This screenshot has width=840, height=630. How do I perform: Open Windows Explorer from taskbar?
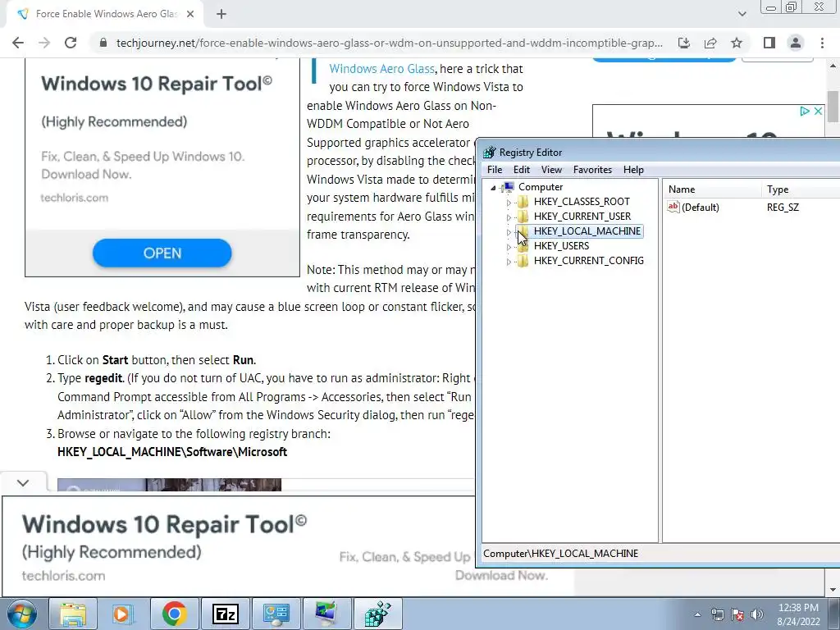point(73,614)
